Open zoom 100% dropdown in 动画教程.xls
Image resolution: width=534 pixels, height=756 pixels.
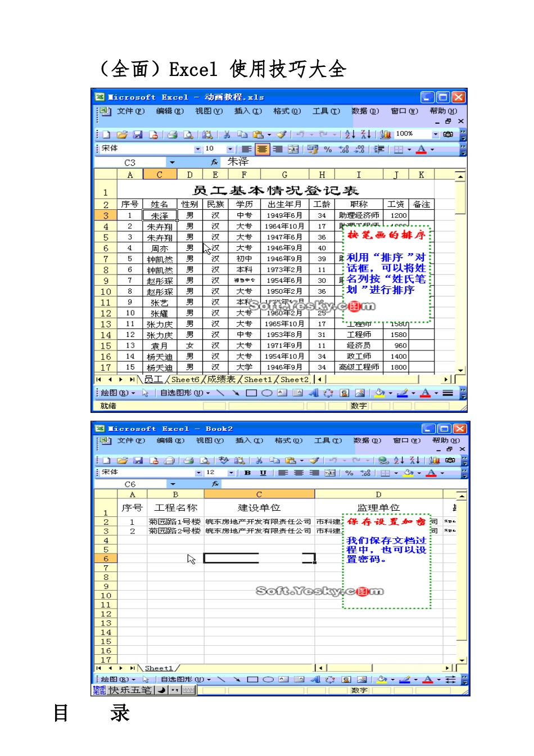(x=436, y=134)
